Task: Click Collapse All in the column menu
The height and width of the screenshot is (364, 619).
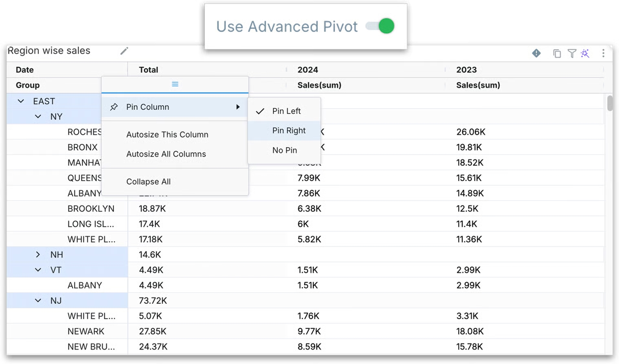Action: point(148,182)
